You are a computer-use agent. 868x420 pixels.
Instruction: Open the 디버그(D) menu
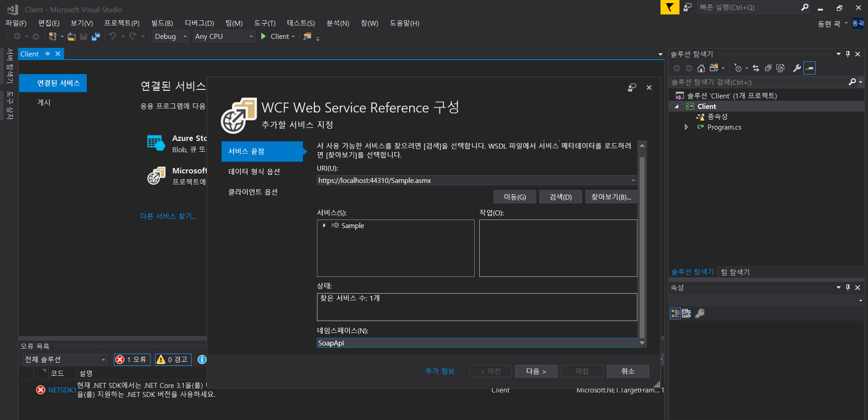click(x=199, y=23)
